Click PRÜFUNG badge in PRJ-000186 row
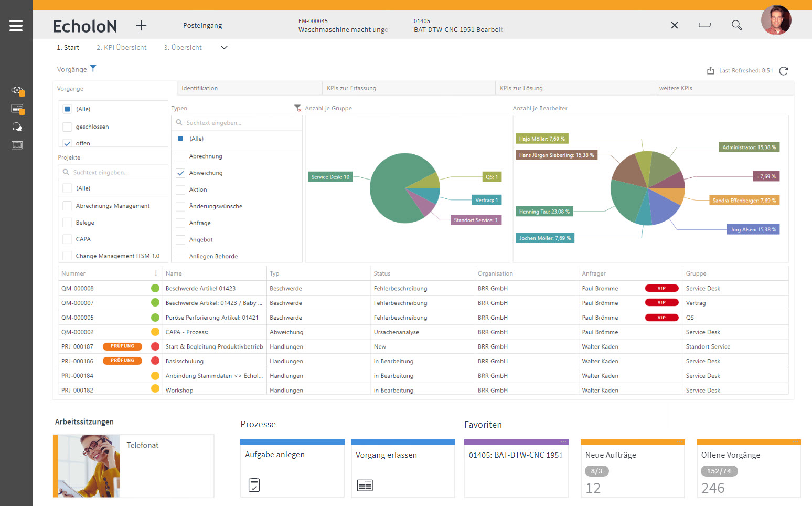 (x=122, y=361)
